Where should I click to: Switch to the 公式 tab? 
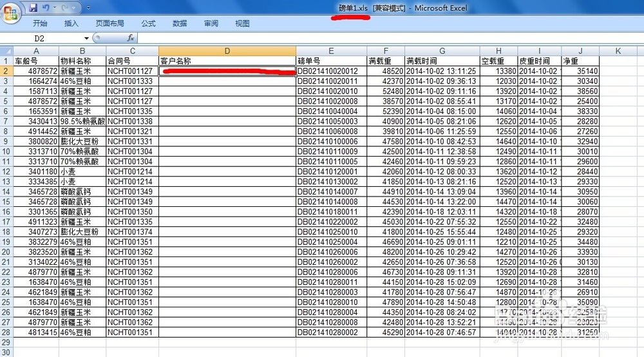pyautogui.click(x=148, y=23)
